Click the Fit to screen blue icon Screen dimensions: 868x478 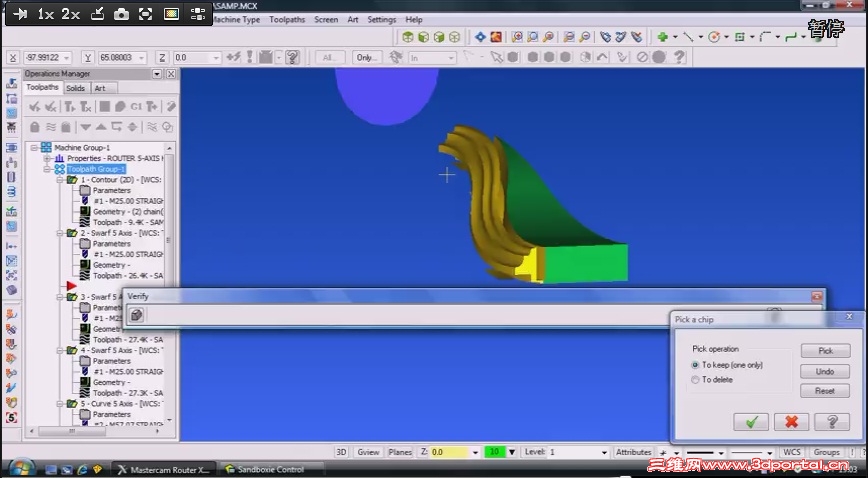click(480, 37)
